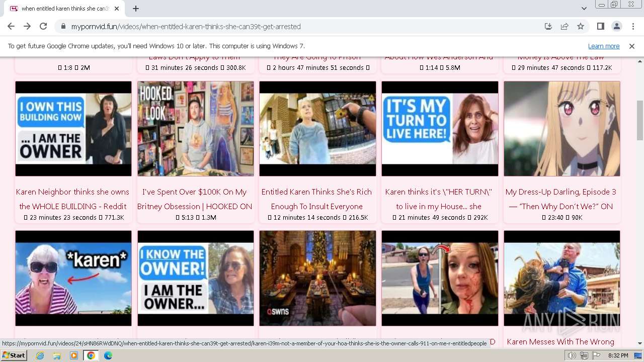Open the SWNS dining hall thumbnail
Screen dimensions: 644x362
pos(317,278)
